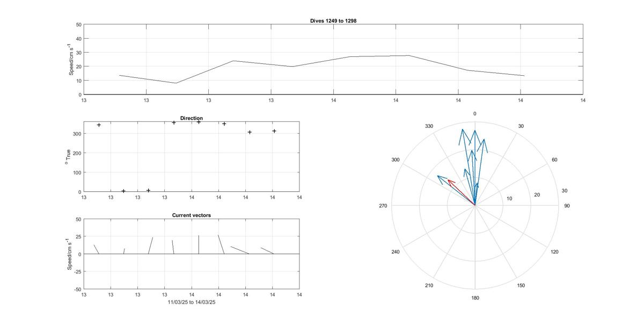The width and height of the screenshot is (644, 325).
Task: Click the 25 tick on the Current vectors axis
Action: pos(78,237)
